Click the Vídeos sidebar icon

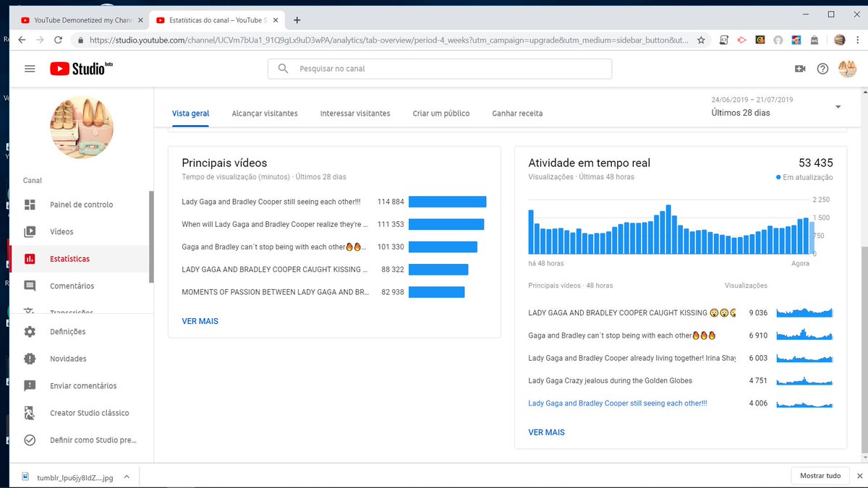(30, 231)
